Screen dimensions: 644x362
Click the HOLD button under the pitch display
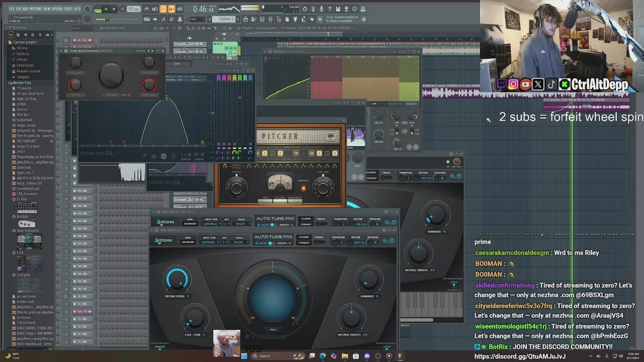click(x=273, y=329)
